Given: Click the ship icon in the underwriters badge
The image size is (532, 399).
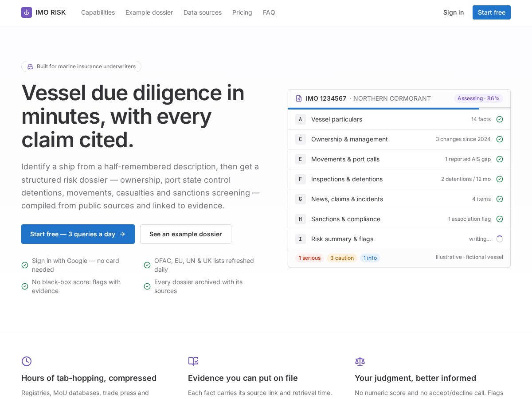Looking at the screenshot, I should pos(30,66).
